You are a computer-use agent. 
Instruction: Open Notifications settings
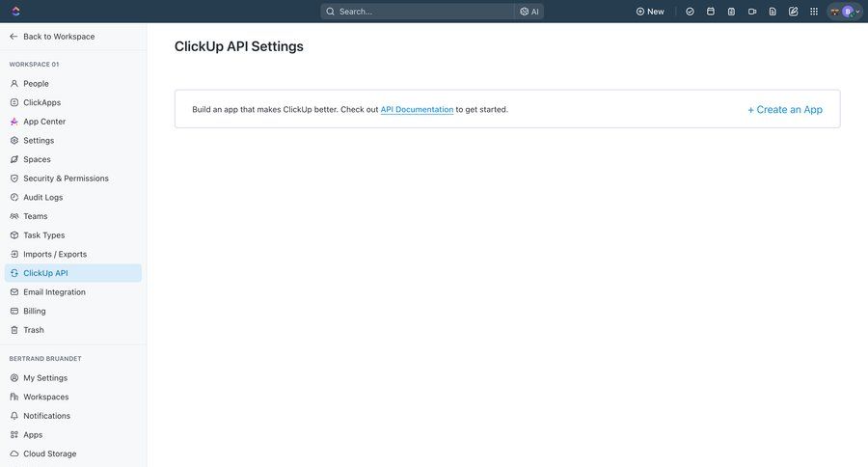coord(73,416)
